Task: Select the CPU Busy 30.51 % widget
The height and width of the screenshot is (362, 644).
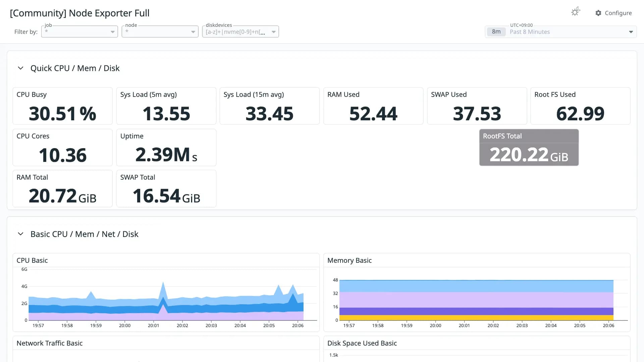Action: [x=62, y=106]
